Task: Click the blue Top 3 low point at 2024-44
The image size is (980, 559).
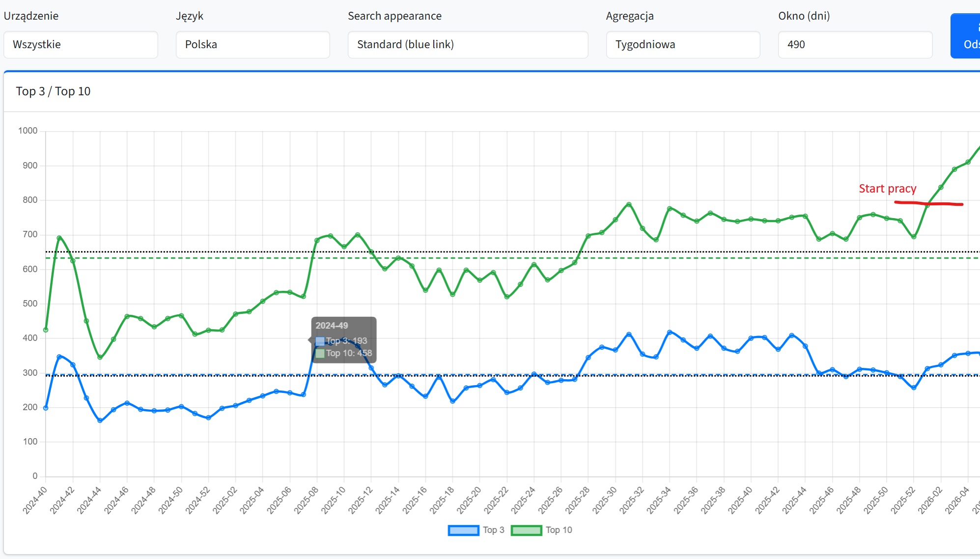Action: 100,420
